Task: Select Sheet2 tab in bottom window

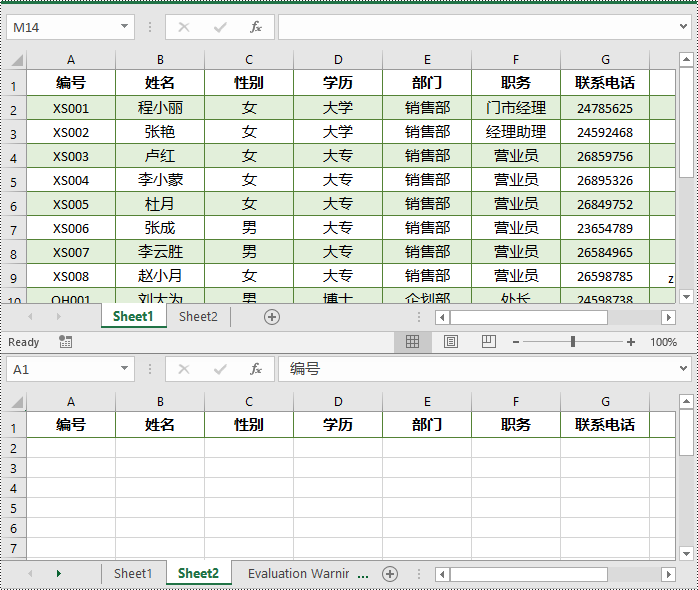Action: [x=199, y=574]
